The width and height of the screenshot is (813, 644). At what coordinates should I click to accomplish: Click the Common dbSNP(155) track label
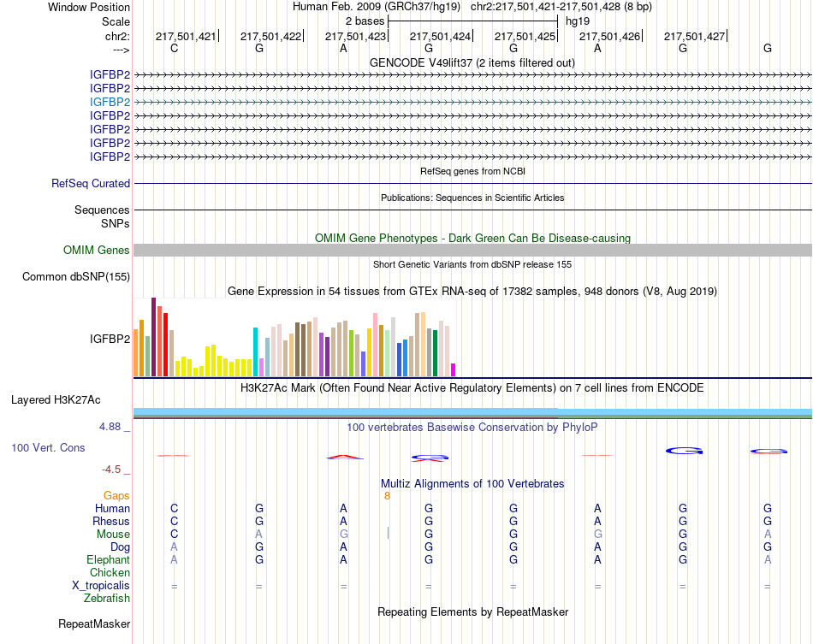pyautogui.click(x=76, y=276)
